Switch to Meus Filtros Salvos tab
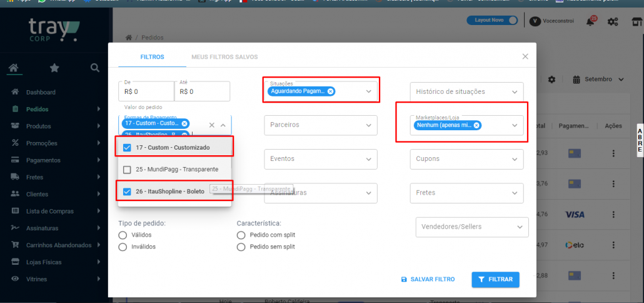644x303 pixels. pyautogui.click(x=224, y=57)
